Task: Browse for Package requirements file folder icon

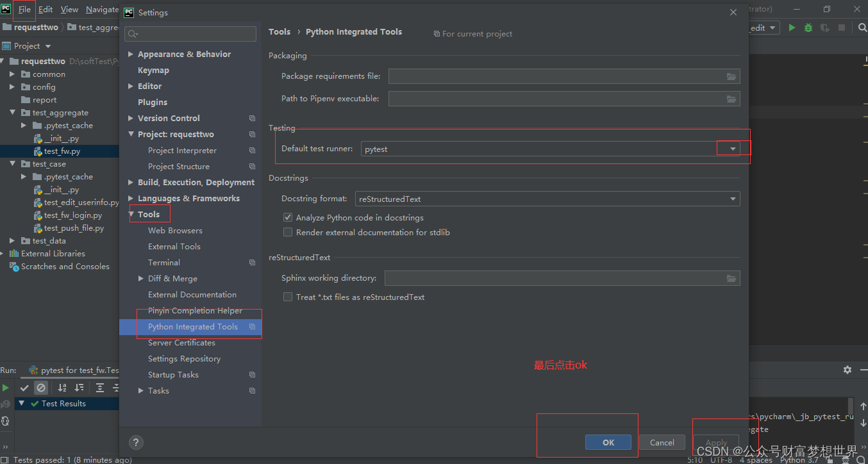Action: (x=731, y=76)
